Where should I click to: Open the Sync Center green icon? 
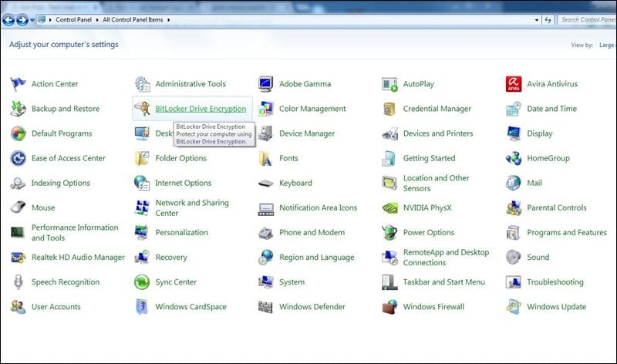[142, 282]
